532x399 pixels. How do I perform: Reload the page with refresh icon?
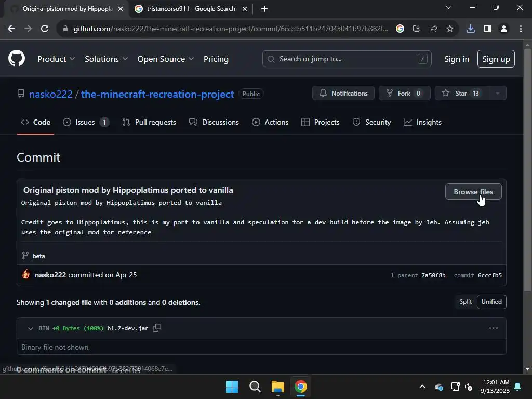point(45,29)
